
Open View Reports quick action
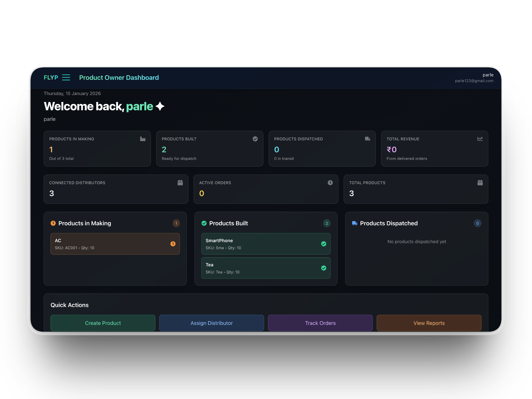tap(429, 323)
